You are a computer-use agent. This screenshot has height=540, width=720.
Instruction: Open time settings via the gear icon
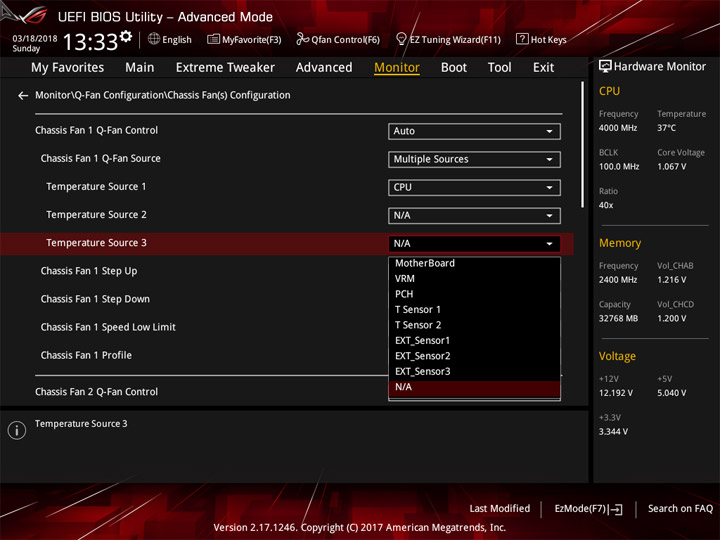pos(126,36)
